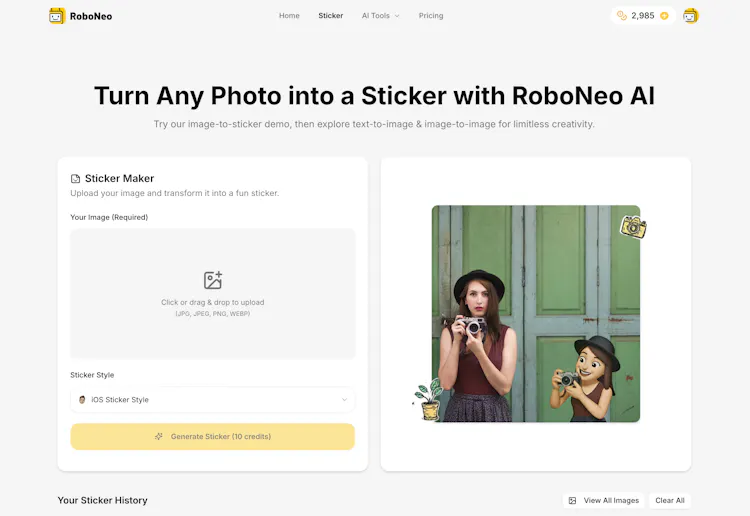Expand the AI Tools menu chevron
750x516 pixels.
point(397,16)
